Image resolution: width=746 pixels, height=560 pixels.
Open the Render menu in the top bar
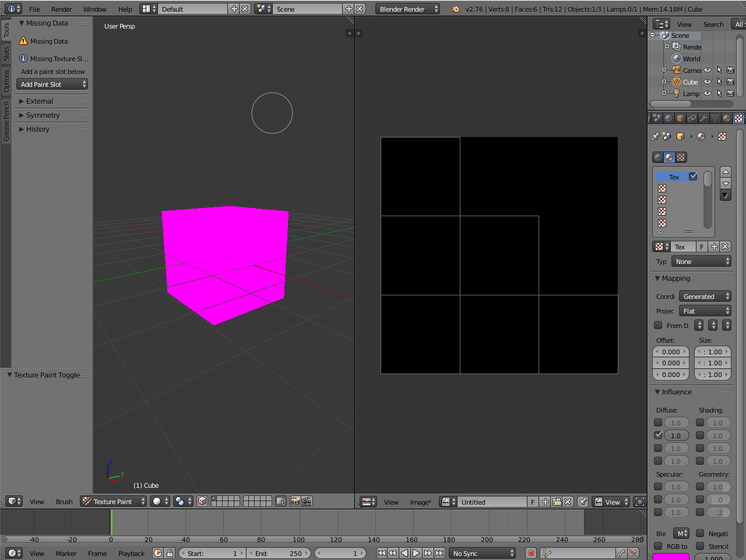point(61,9)
